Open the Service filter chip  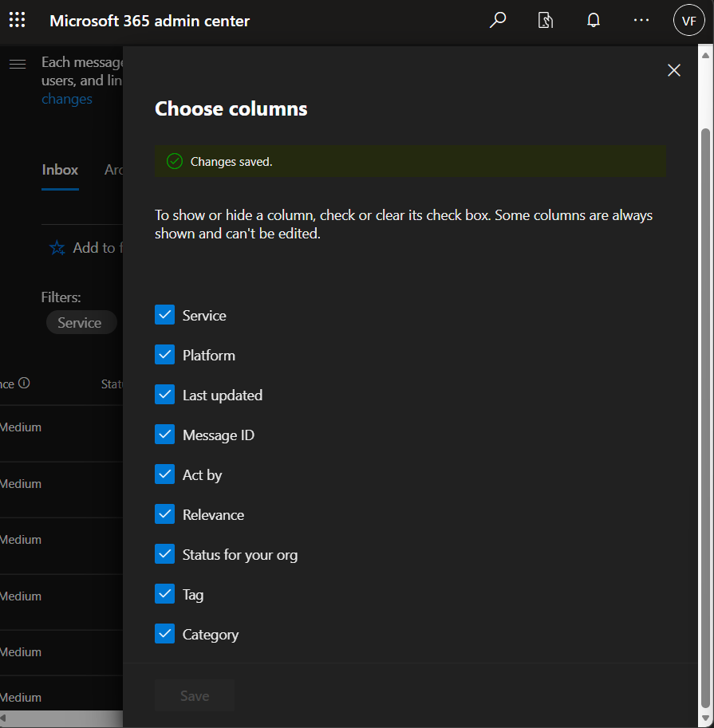click(80, 322)
